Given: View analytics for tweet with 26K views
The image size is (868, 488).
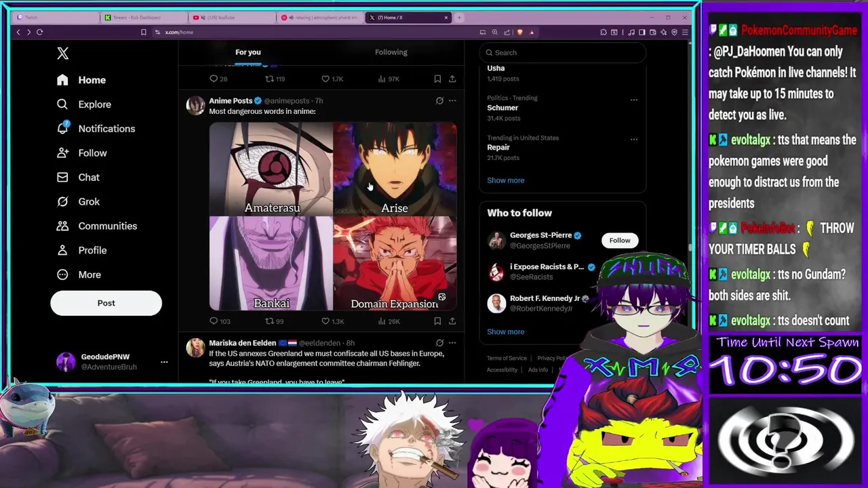Looking at the screenshot, I should (x=389, y=321).
